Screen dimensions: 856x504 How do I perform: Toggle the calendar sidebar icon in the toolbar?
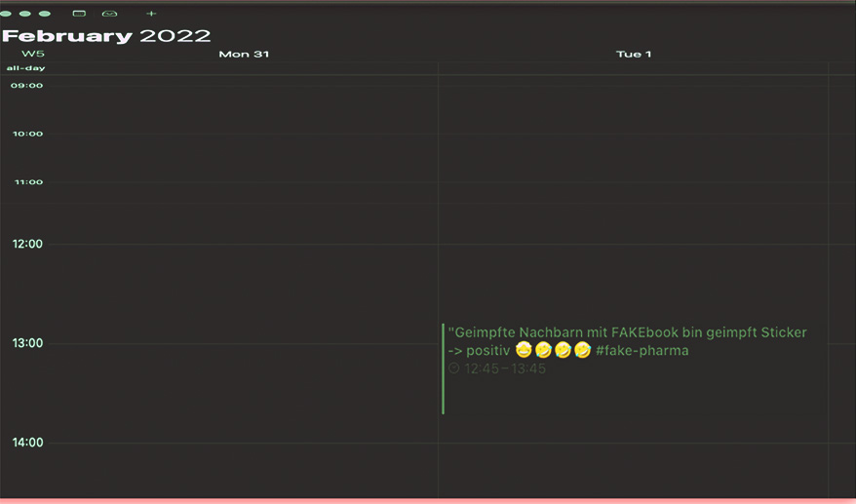pyautogui.click(x=79, y=13)
